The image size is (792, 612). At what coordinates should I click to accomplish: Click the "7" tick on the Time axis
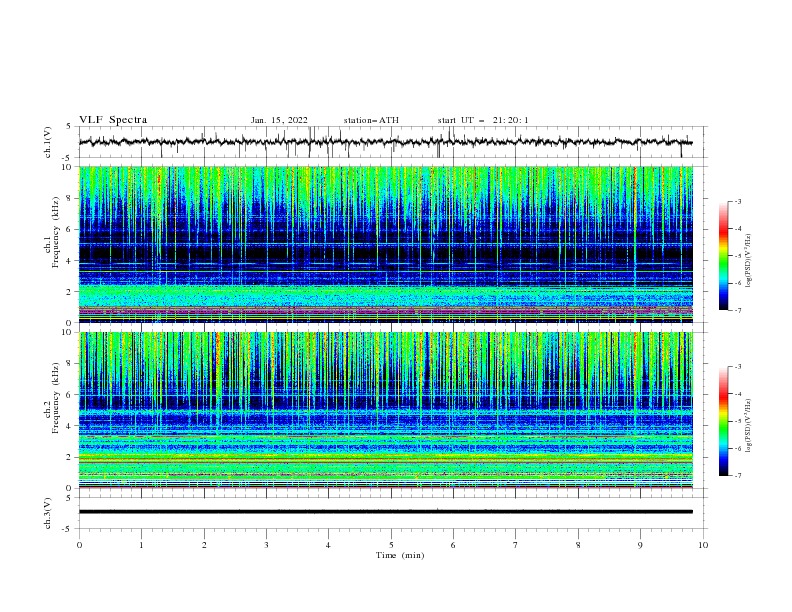pyautogui.click(x=516, y=545)
